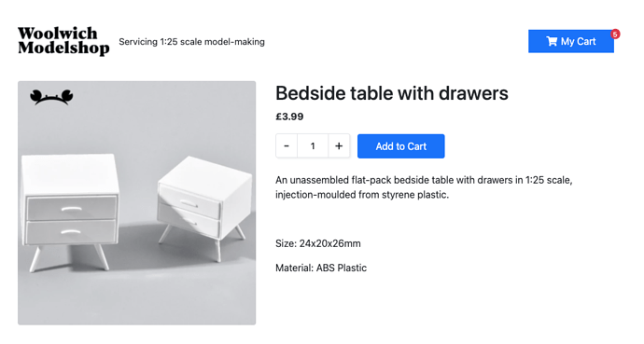Image resolution: width=644 pixels, height=344 pixels.
Task: Click the red cart count badge
Action: (x=615, y=34)
